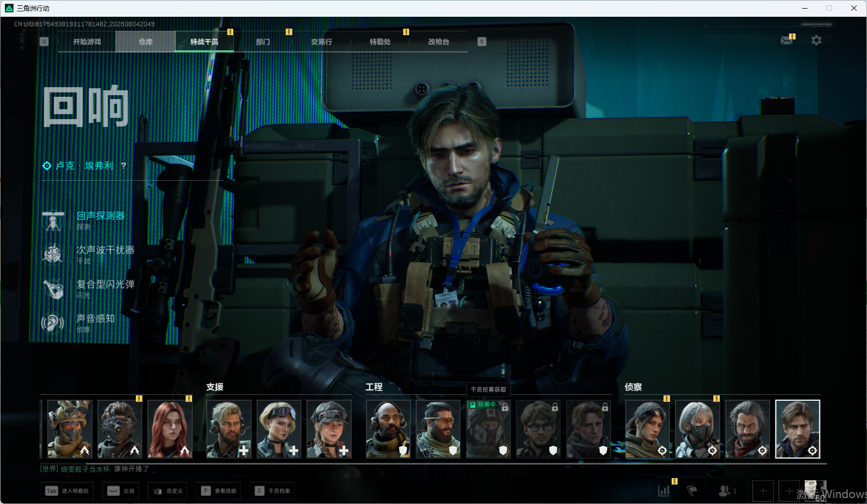Select the 回声探测器 skill icon
Screen dimensions: 867x504
point(53,221)
